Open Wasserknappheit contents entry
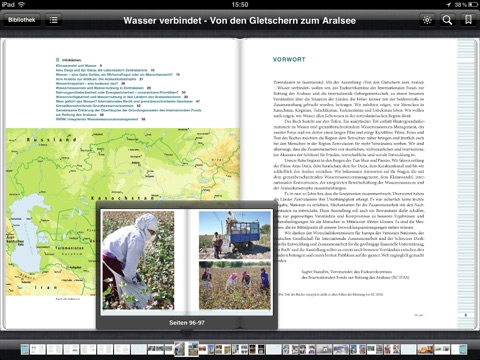Image resolution: width=480 pixels, height=360 pixels. [x=90, y=83]
